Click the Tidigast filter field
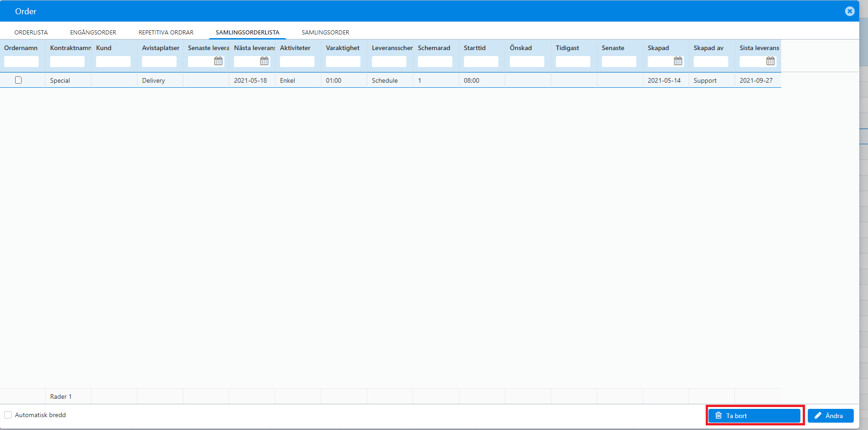 coord(573,62)
